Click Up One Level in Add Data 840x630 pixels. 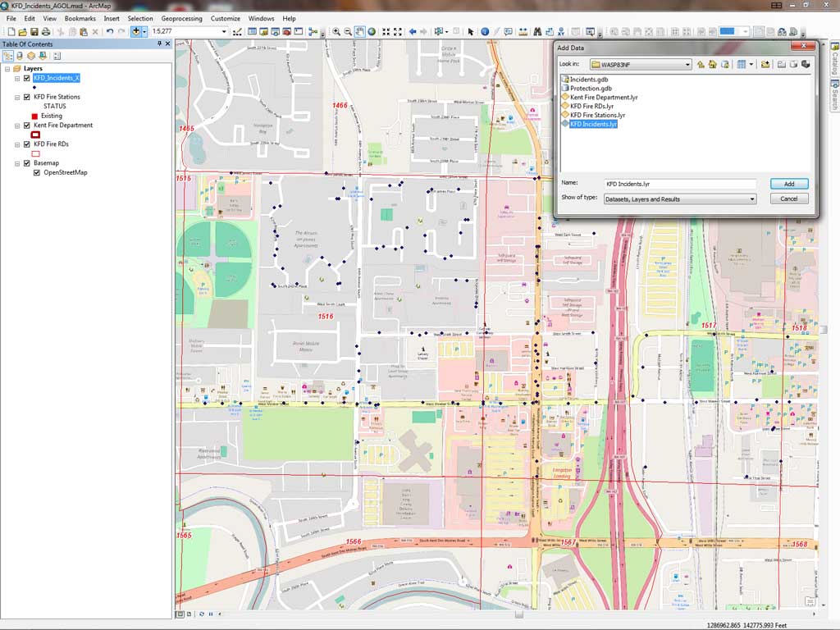pyautogui.click(x=701, y=64)
